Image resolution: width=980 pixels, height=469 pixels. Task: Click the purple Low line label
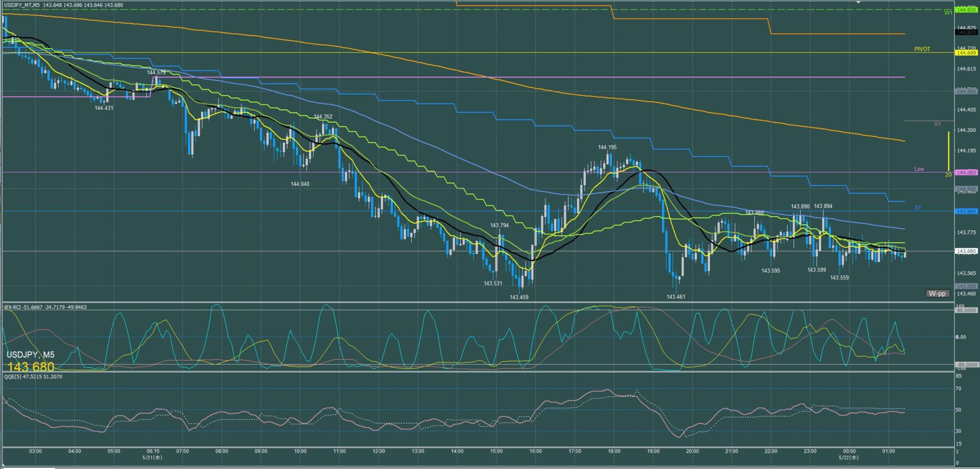pyautogui.click(x=919, y=169)
